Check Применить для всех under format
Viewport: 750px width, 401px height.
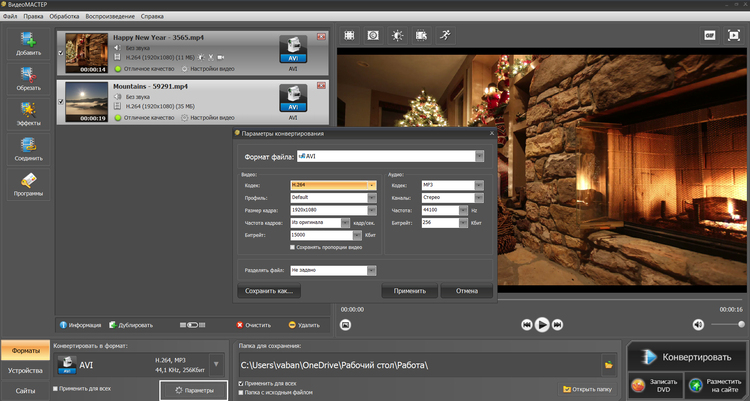coord(55,389)
